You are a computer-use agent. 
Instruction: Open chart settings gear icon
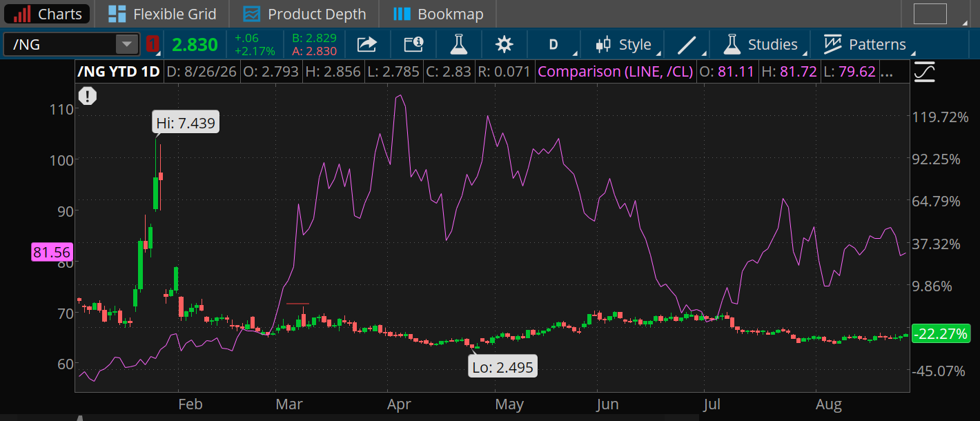[504, 45]
